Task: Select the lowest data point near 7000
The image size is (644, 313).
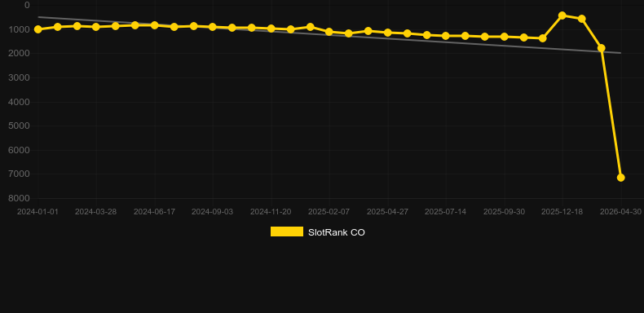Action: point(621,178)
